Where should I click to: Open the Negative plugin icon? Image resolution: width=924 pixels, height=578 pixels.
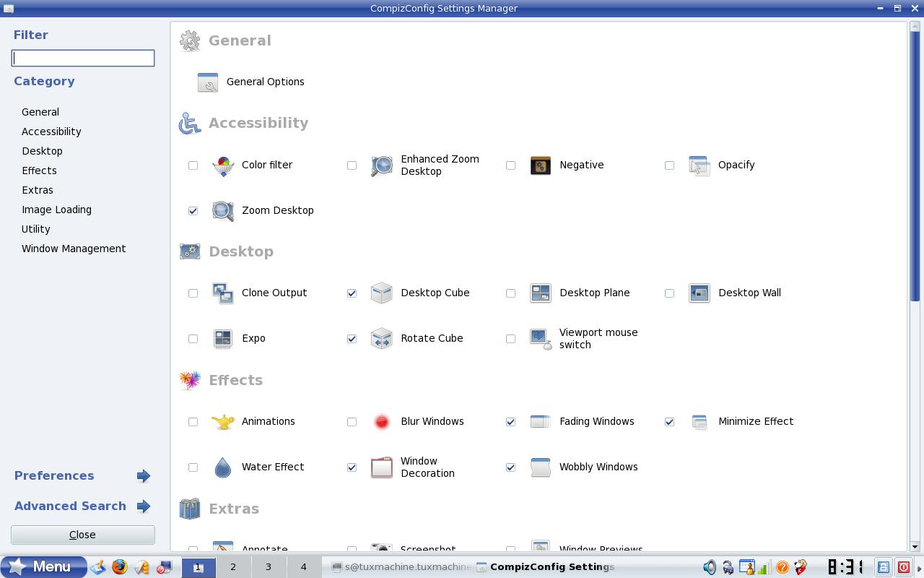coord(541,165)
